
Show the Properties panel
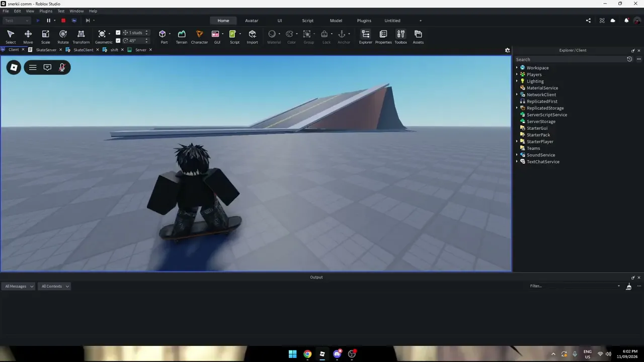383,36
